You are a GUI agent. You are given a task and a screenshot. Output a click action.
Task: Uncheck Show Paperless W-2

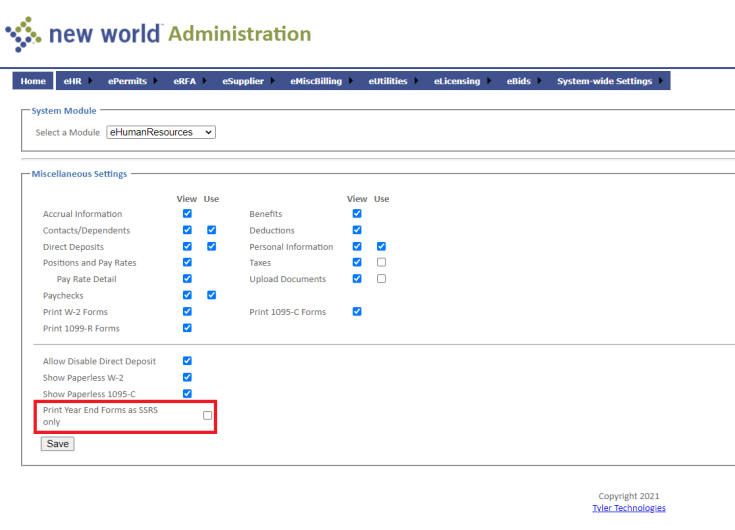pos(187,377)
